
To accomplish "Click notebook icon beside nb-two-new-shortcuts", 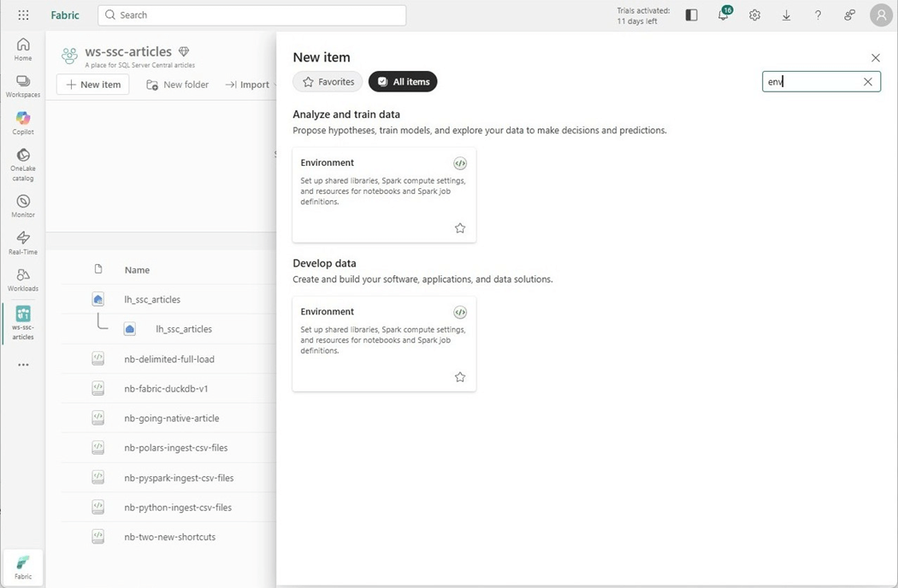I will click(x=98, y=537).
